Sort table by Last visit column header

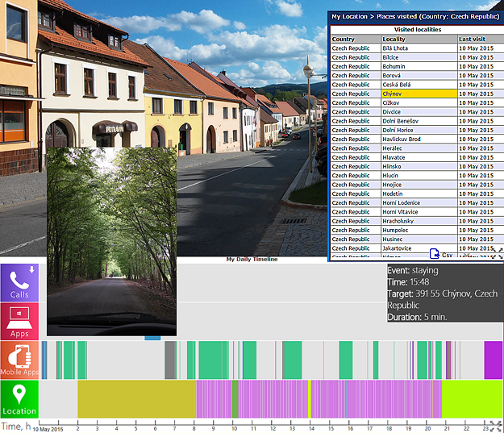point(472,39)
